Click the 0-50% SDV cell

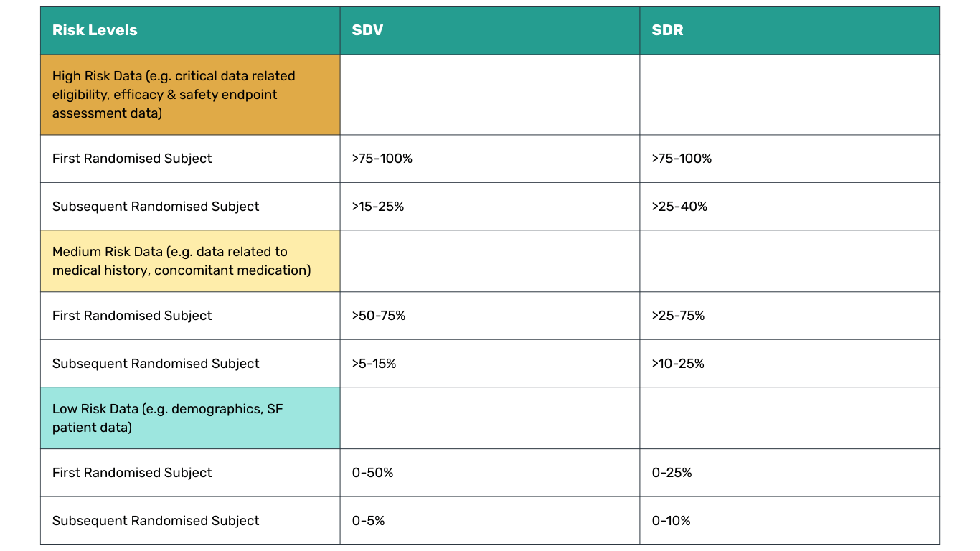click(372, 473)
